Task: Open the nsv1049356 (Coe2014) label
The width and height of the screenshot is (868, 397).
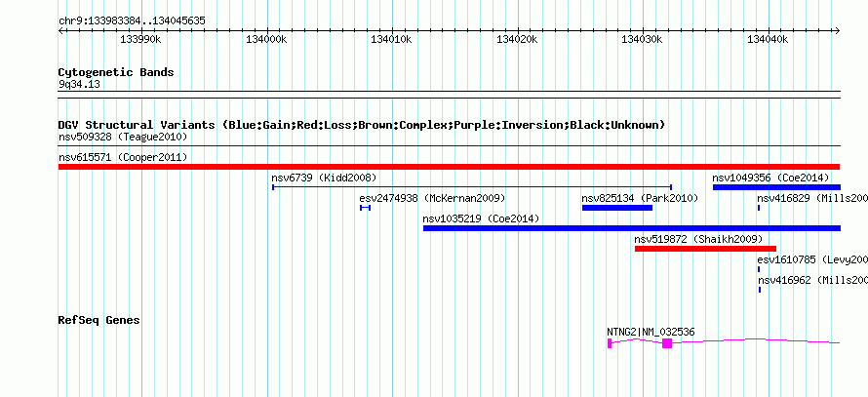Action: click(x=770, y=178)
